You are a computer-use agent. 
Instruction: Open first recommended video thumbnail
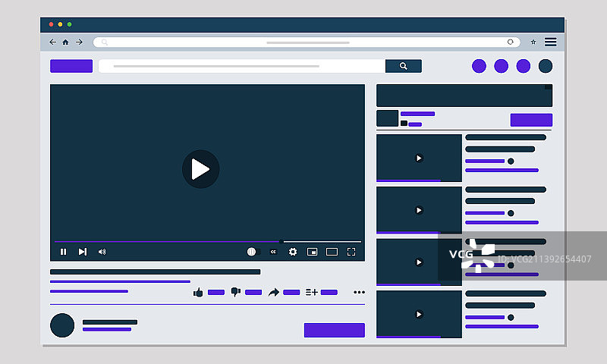point(419,158)
